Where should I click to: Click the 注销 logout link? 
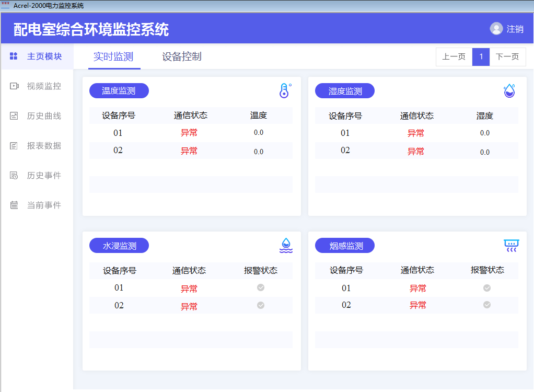tap(514, 29)
